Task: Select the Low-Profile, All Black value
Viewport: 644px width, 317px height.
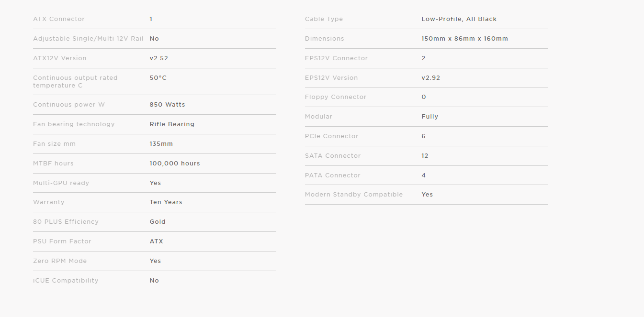Action: (459, 19)
